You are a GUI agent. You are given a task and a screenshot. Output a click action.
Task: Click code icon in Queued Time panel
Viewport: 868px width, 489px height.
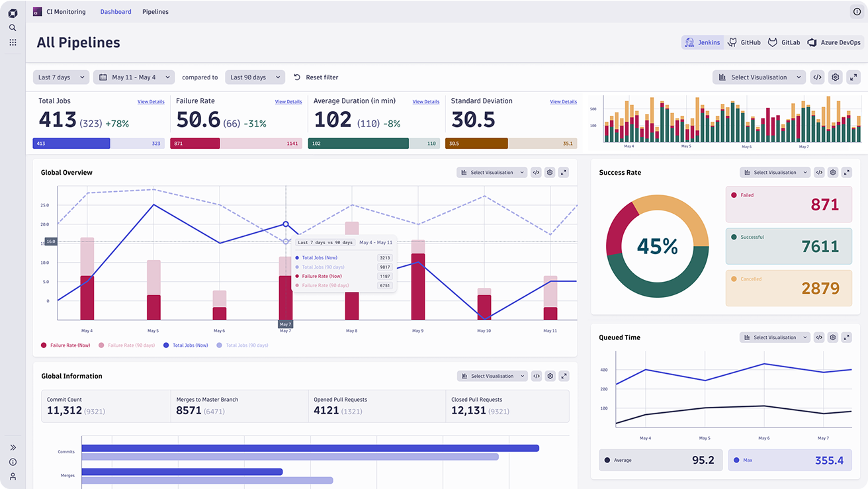point(819,337)
